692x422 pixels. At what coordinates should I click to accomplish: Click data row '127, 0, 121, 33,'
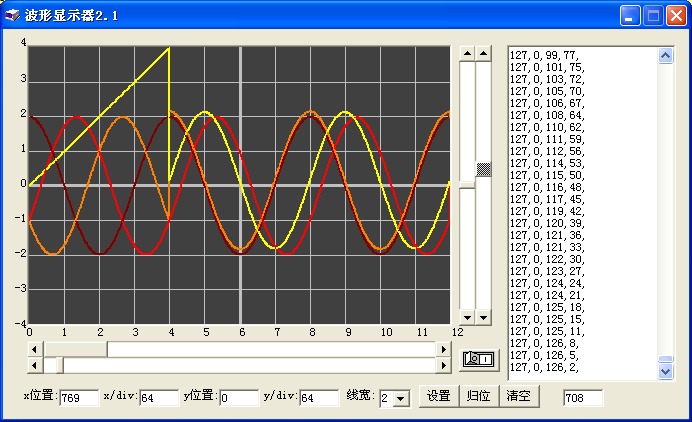(x=547, y=247)
